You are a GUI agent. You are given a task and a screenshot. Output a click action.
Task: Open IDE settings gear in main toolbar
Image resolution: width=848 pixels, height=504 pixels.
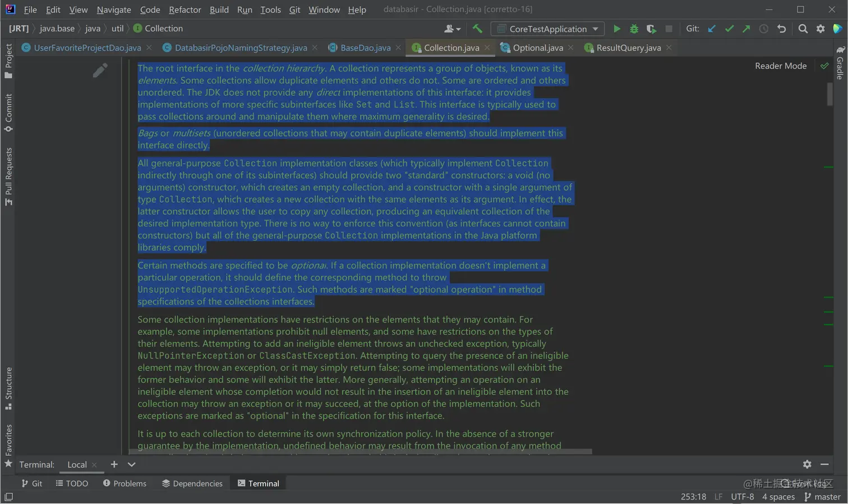coord(821,29)
